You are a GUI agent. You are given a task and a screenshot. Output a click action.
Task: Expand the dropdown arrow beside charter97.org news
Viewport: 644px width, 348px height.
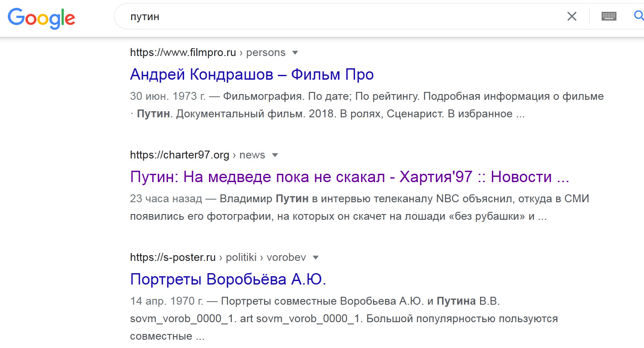pos(275,155)
